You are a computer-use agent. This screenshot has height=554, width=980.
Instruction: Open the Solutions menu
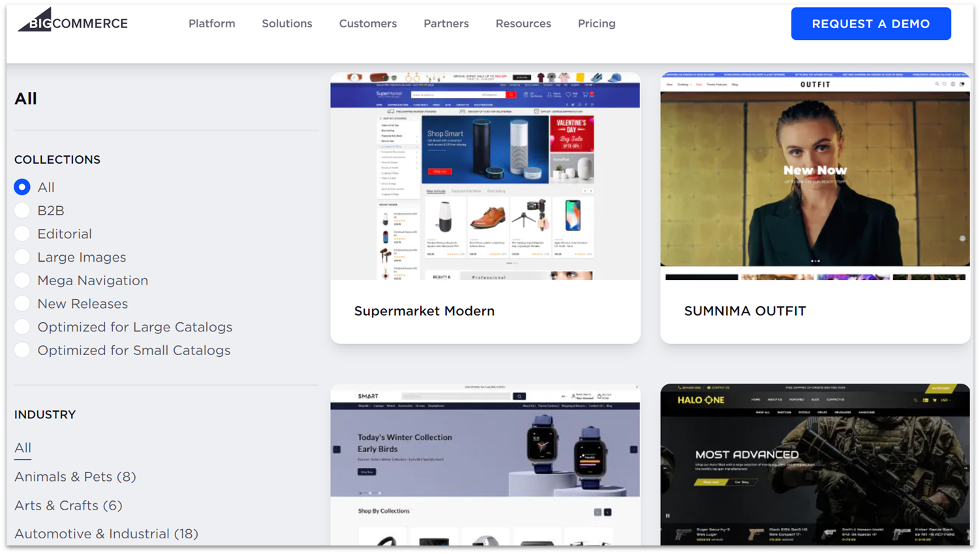(x=287, y=23)
